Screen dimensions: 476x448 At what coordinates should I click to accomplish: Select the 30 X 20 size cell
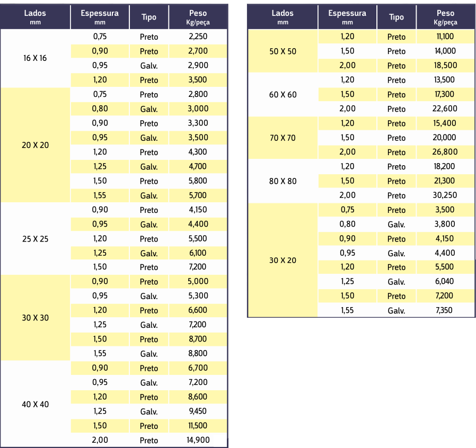click(283, 260)
